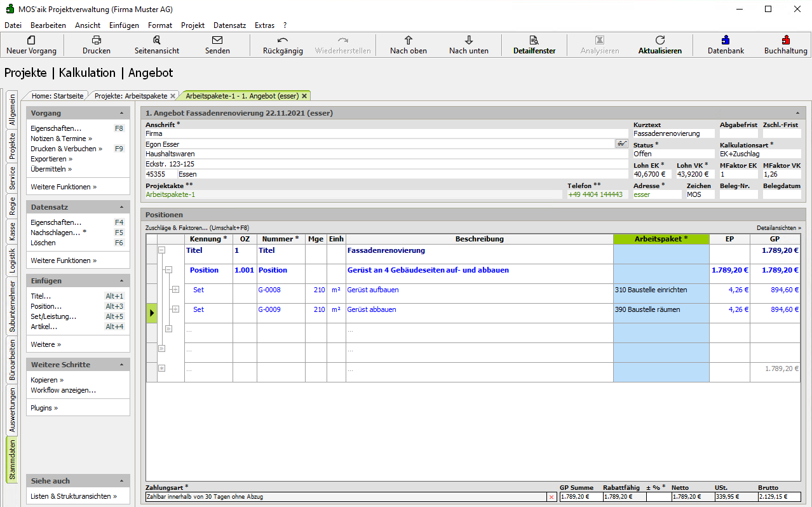Move record down with Nach unten

pyautogui.click(x=469, y=45)
